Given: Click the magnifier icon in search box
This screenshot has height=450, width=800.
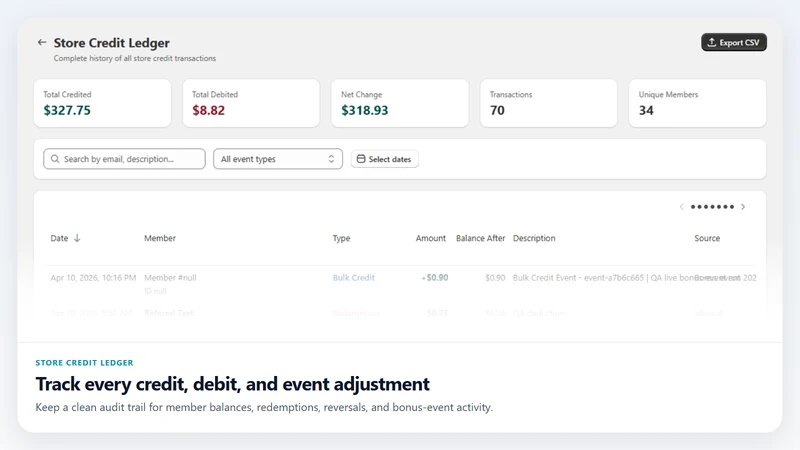Looking at the screenshot, I should coord(55,159).
